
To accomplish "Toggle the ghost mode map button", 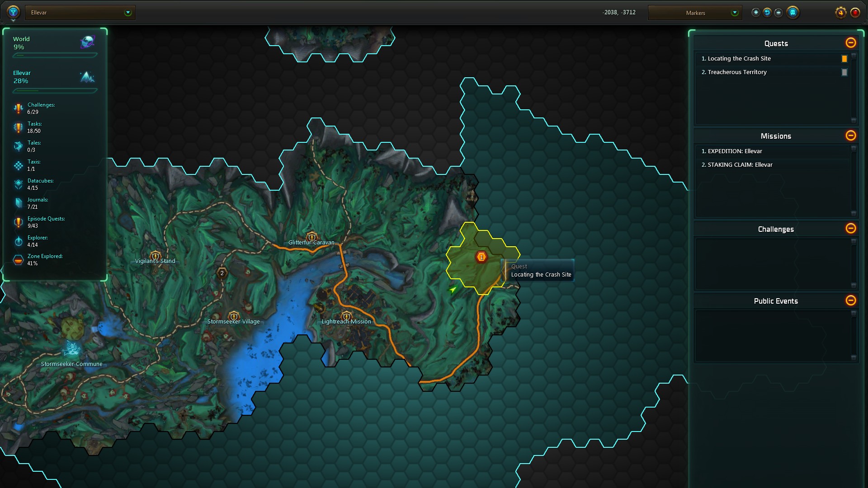I will [793, 13].
